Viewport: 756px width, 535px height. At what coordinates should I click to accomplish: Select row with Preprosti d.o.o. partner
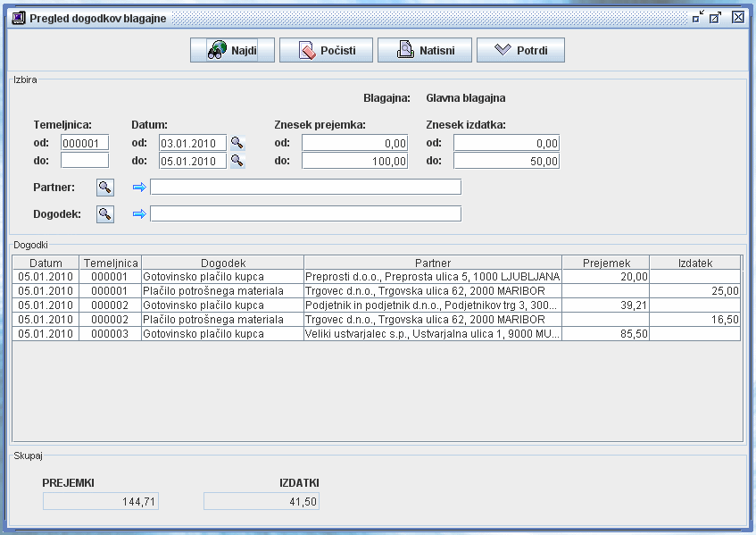point(432,277)
